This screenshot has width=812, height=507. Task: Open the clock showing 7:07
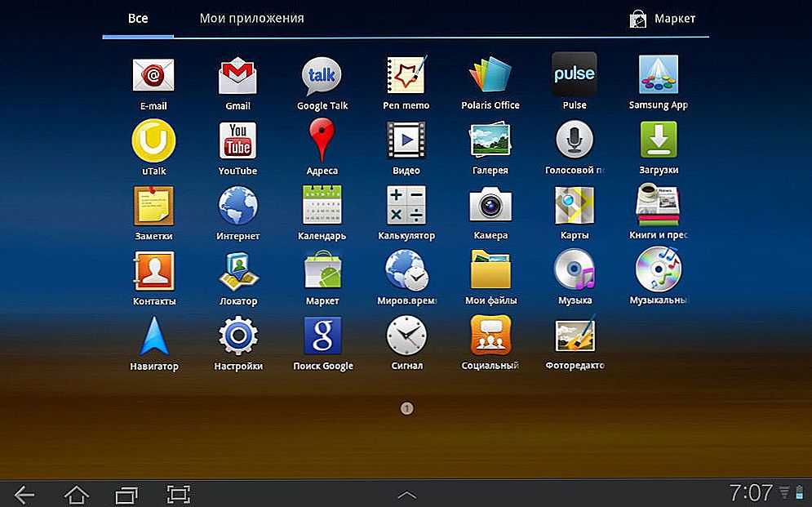[x=750, y=492]
